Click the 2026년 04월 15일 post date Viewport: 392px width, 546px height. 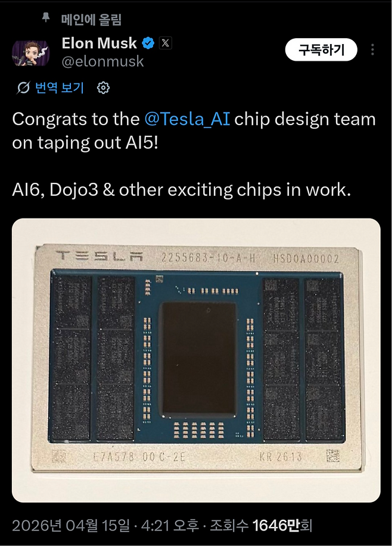click(70, 525)
